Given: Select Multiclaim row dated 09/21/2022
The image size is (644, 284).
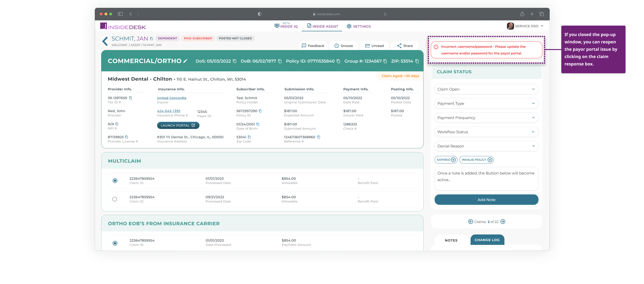Looking at the screenshot, I should point(115,199).
